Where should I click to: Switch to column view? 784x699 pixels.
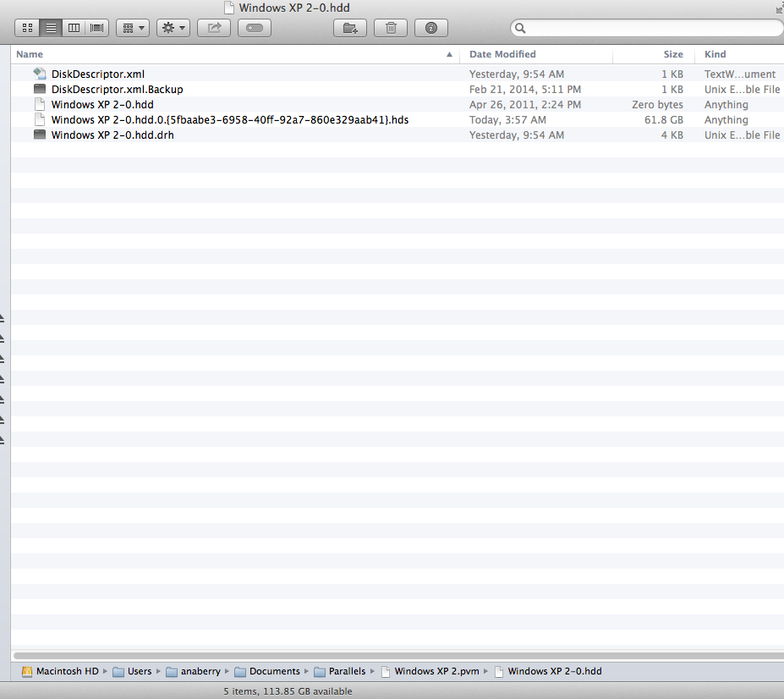[x=74, y=28]
